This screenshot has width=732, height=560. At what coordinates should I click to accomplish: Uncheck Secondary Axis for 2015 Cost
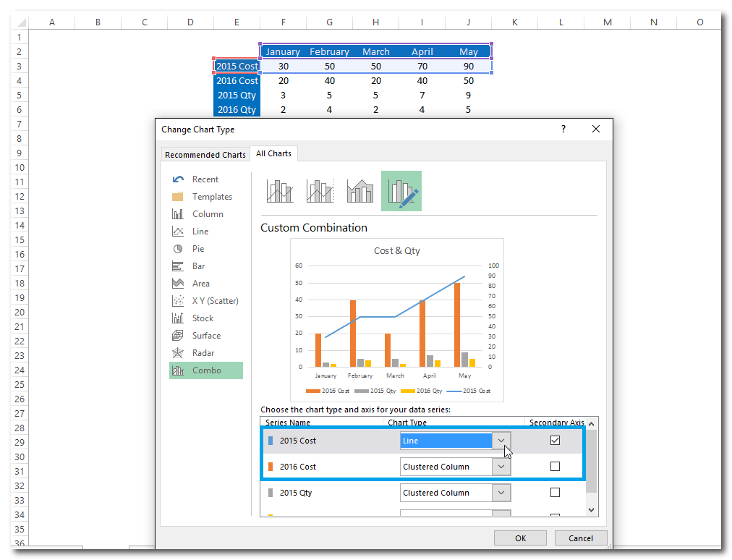click(x=555, y=441)
